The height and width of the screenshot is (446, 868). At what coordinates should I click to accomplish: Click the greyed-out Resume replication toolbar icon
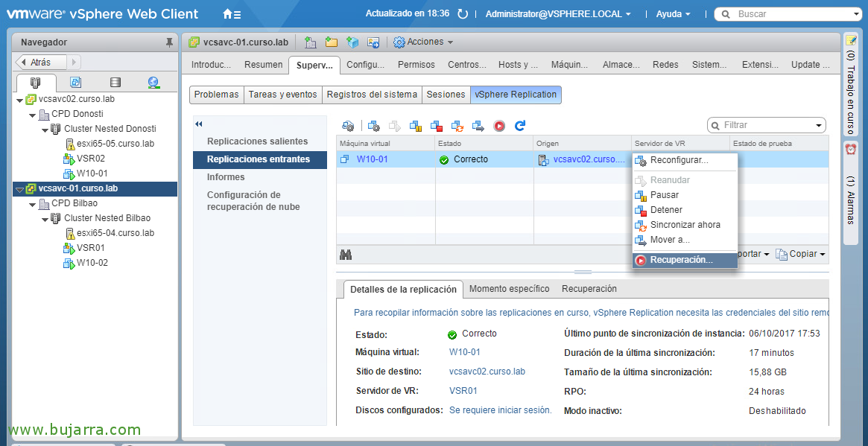coord(395,126)
